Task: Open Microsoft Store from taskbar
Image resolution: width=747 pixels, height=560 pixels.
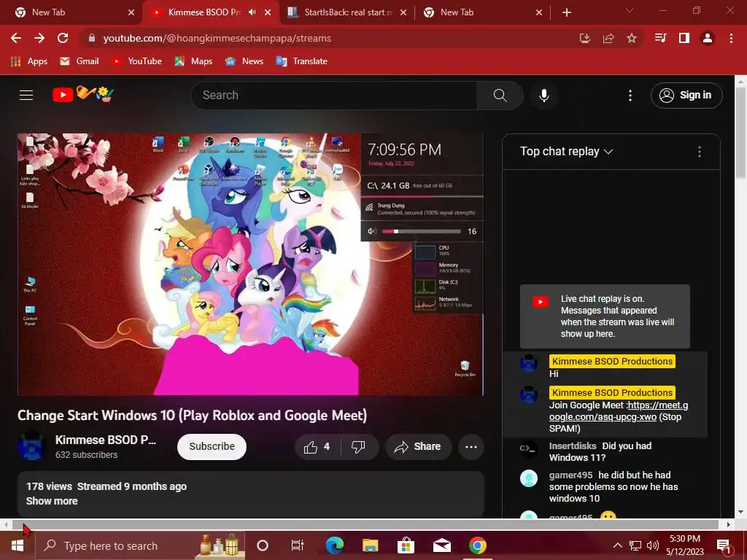Action: tap(406, 545)
